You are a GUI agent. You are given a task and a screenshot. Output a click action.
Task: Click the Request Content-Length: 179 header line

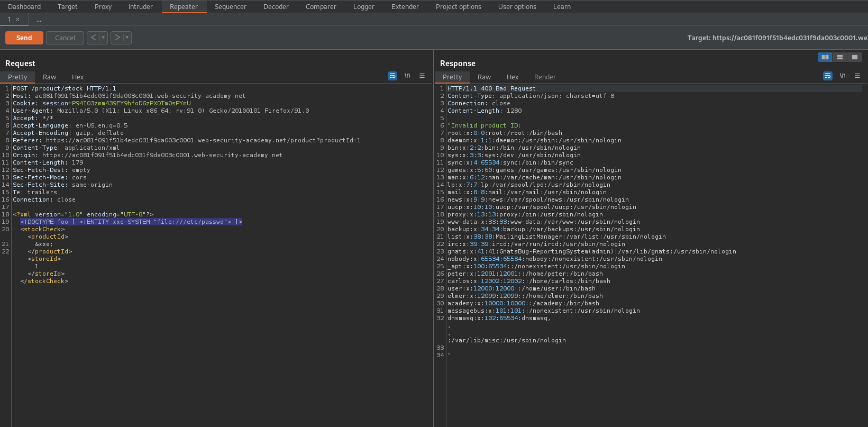(48, 162)
